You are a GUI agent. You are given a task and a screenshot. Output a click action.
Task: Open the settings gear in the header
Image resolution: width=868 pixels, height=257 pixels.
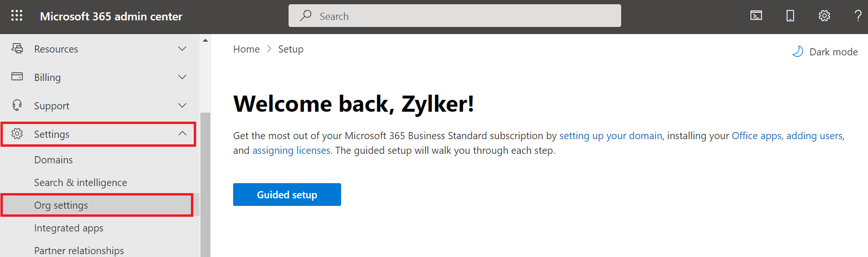(824, 16)
